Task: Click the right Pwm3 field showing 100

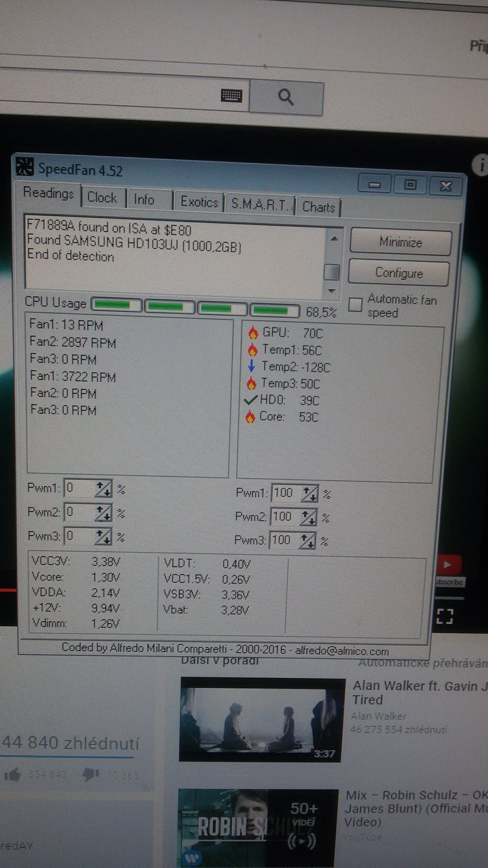Action: coord(284,540)
